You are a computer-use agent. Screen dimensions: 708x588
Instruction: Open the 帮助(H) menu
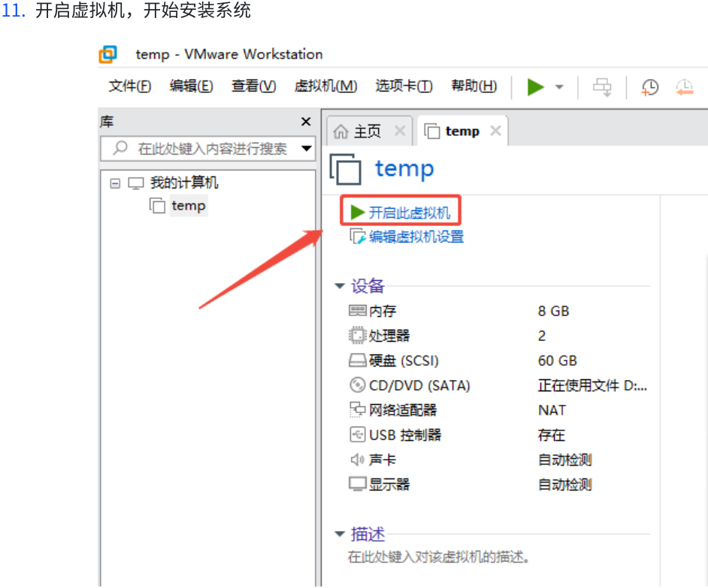(x=474, y=86)
